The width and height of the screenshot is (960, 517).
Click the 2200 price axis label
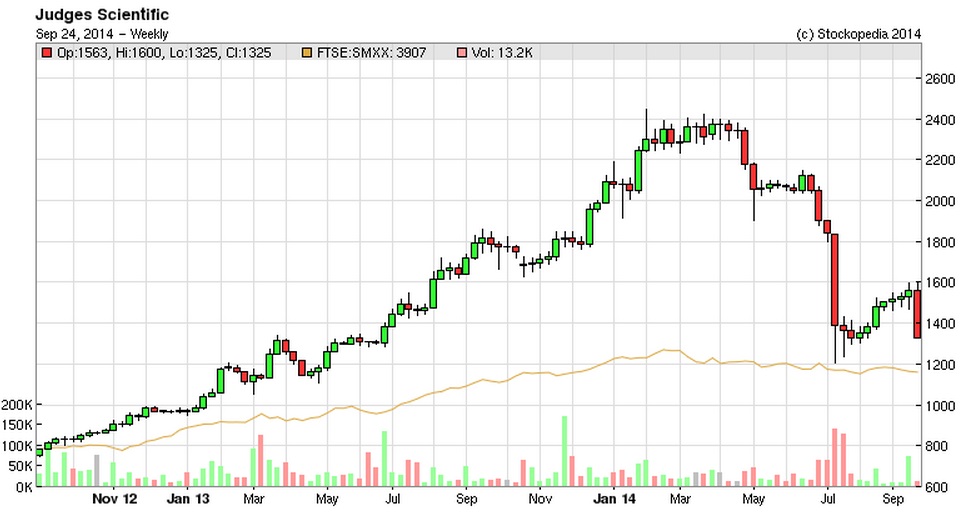[940, 160]
